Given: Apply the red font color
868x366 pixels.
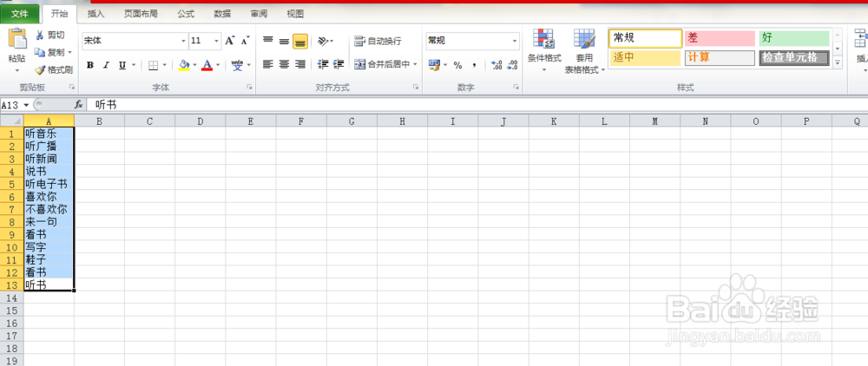Looking at the screenshot, I should [207, 65].
